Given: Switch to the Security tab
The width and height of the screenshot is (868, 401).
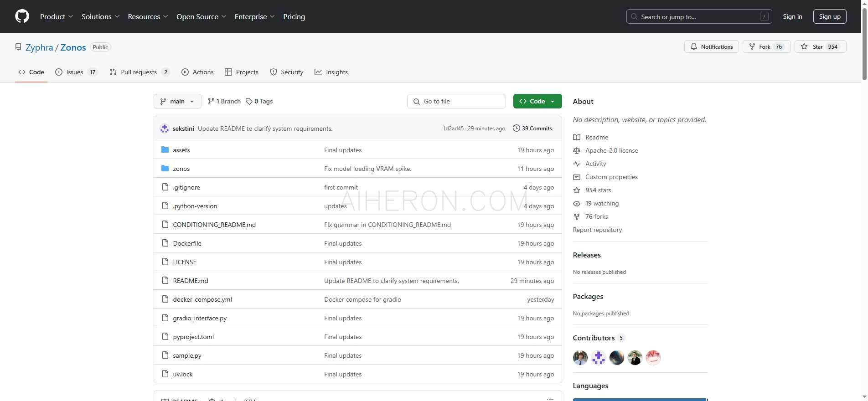Looking at the screenshot, I should tap(287, 72).
